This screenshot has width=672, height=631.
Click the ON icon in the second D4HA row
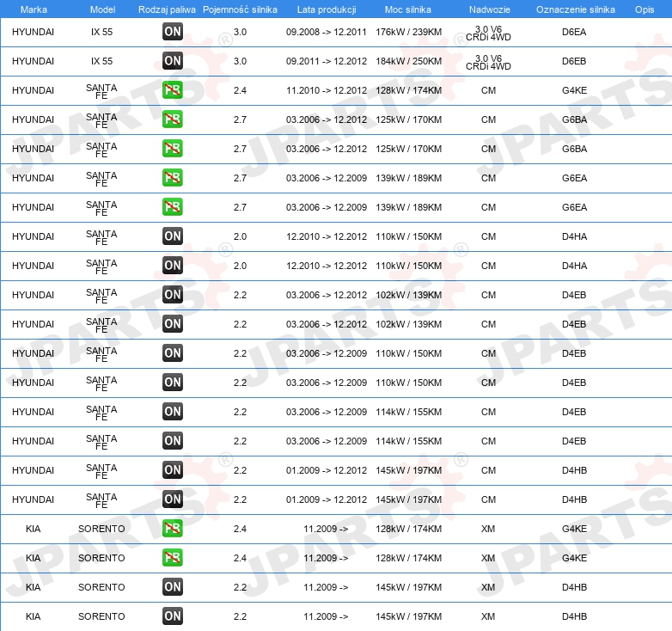click(173, 266)
